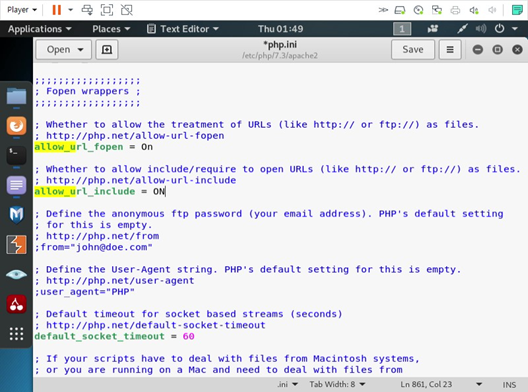Send Ctrl+Alt+Del to the virtual machine
This screenshot has height=392, width=528.
tap(87, 10)
